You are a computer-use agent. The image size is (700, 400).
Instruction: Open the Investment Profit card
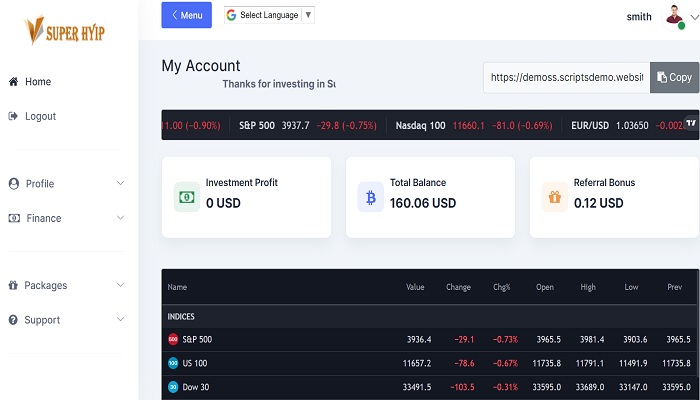[246, 197]
